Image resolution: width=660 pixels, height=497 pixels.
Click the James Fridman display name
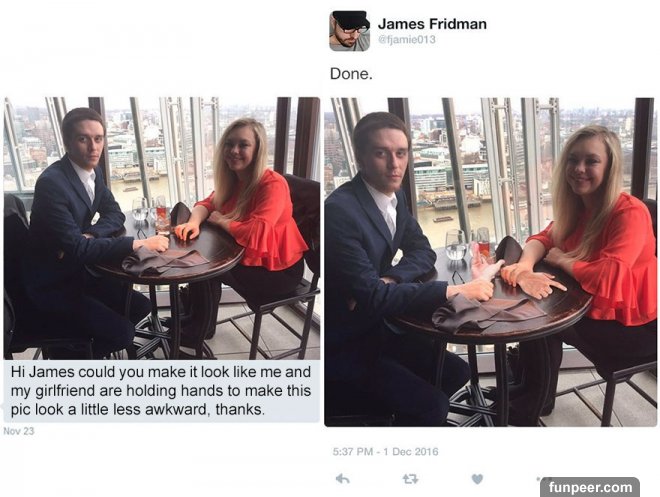[x=432, y=24]
